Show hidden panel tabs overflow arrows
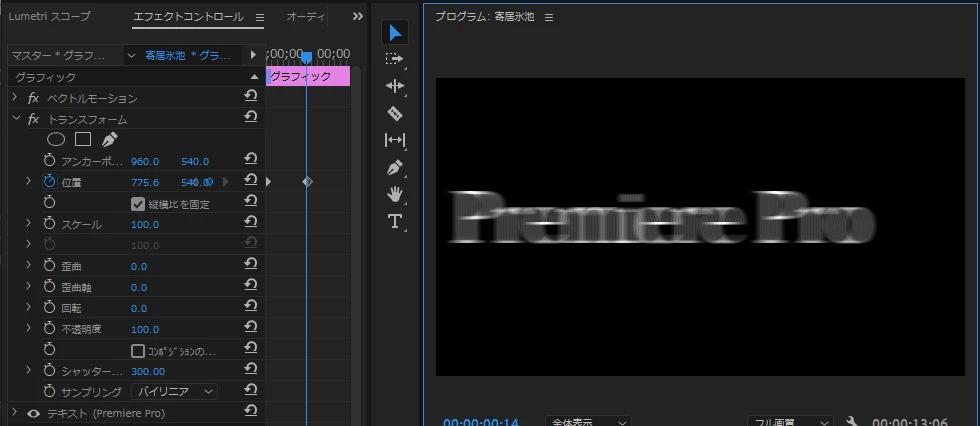Image resolution: width=980 pixels, height=426 pixels. click(x=358, y=17)
